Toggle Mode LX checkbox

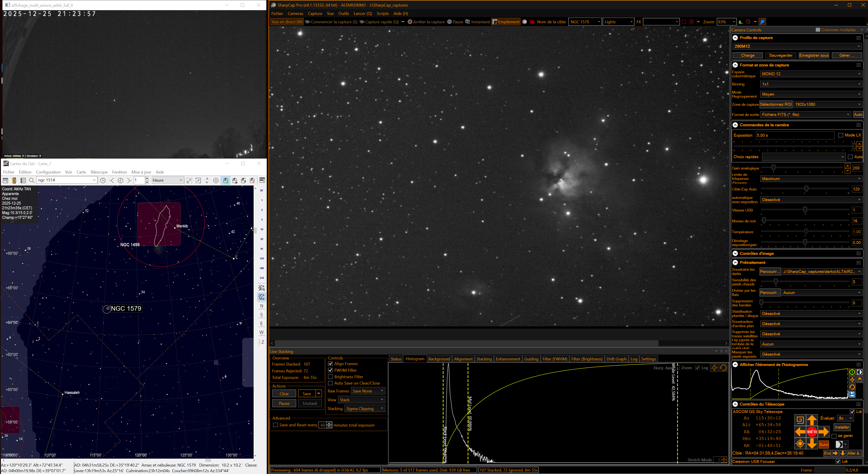841,135
